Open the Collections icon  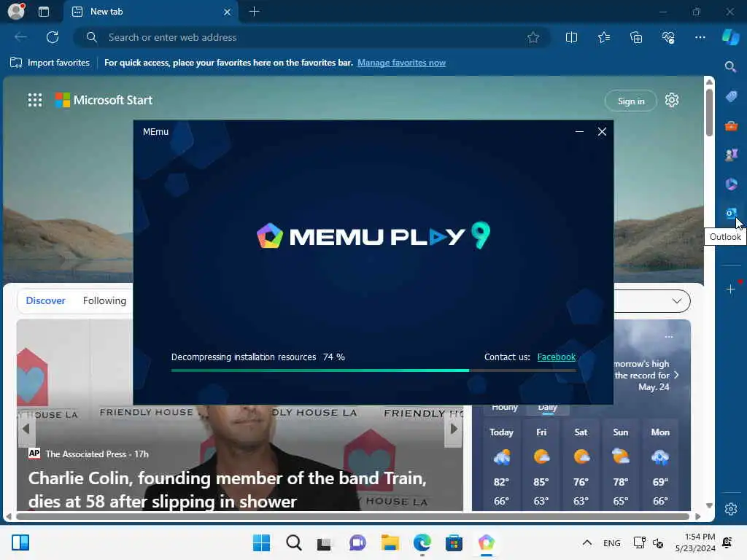pos(636,37)
